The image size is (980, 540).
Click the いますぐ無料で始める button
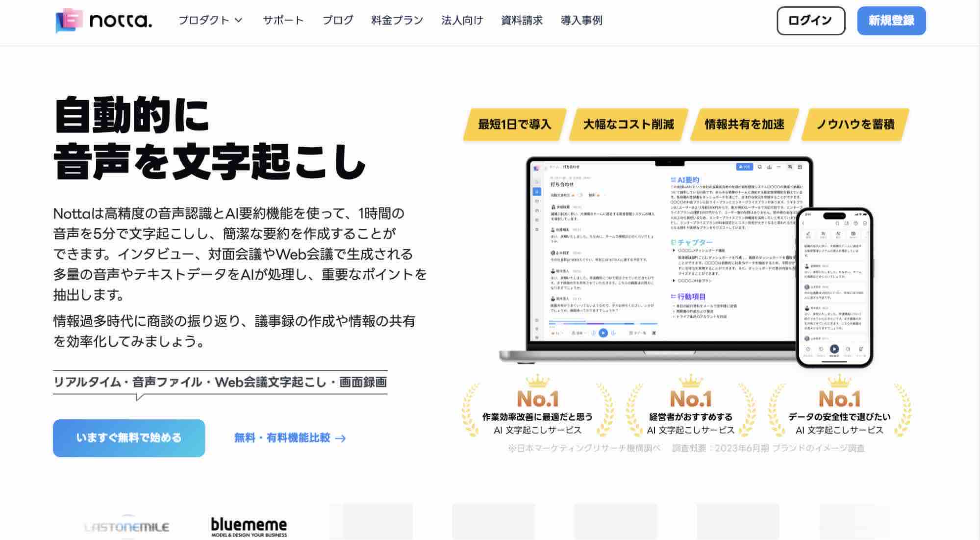point(129,438)
